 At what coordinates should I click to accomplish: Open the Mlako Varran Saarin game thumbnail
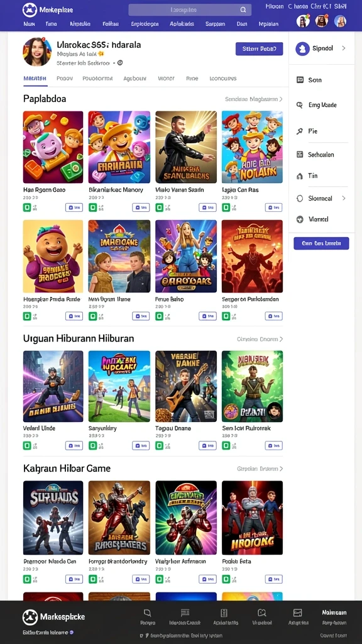186,147
